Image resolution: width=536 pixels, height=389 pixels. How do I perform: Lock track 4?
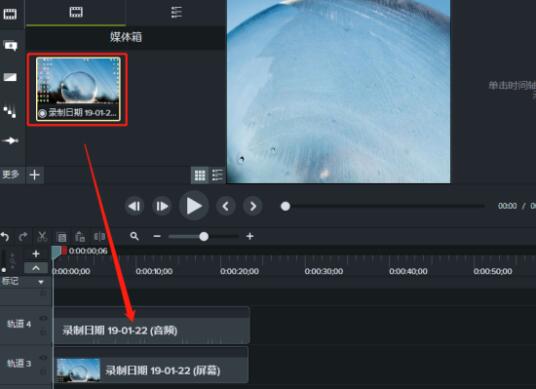point(43,331)
